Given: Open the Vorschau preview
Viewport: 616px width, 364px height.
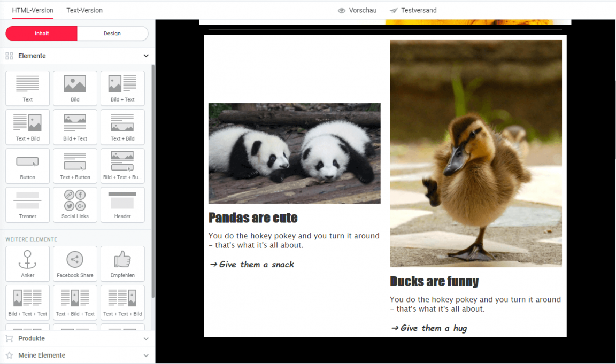Looking at the screenshot, I should pyautogui.click(x=357, y=10).
